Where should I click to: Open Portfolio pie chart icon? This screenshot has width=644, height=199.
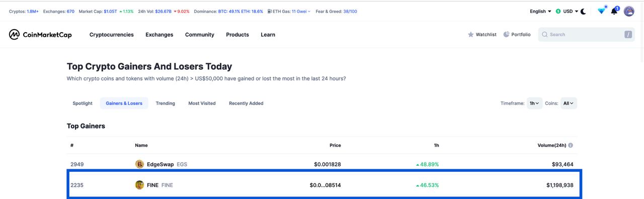coord(506,34)
